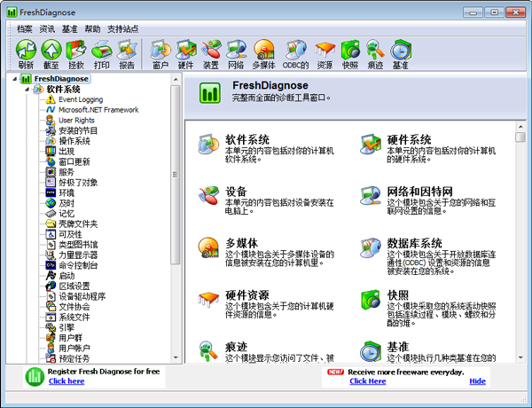Select 安装的节目 tree item
Viewport: 532px width, 408px height.
tap(78, 130)
